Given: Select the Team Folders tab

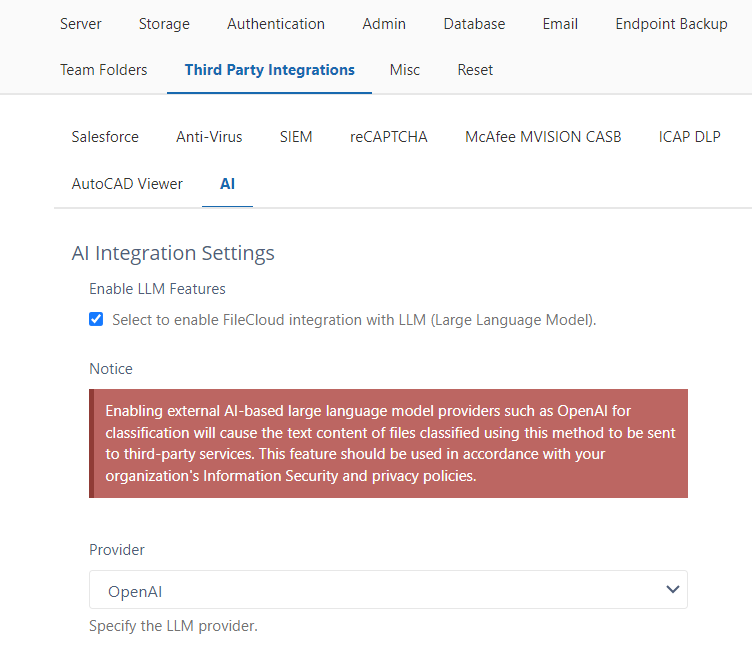Looking at the screenshot, I should point(103,70).
